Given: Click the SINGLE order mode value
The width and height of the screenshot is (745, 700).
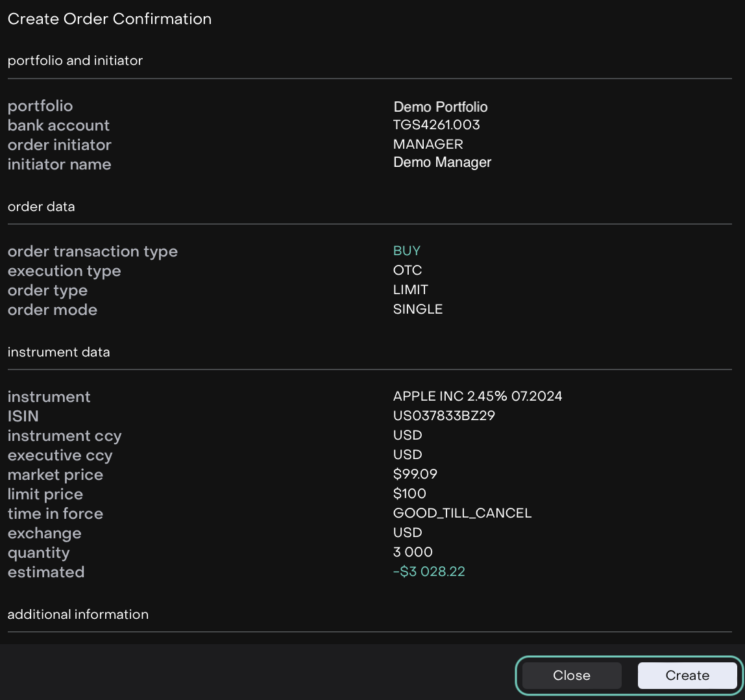Looking at the screenshot, I should 418,309.
